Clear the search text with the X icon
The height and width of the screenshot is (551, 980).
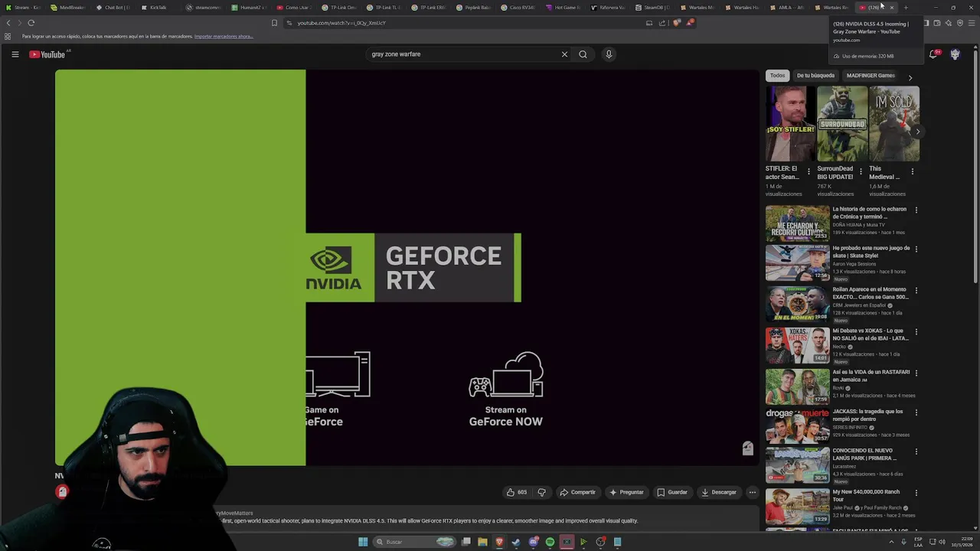tap(564, 54)
